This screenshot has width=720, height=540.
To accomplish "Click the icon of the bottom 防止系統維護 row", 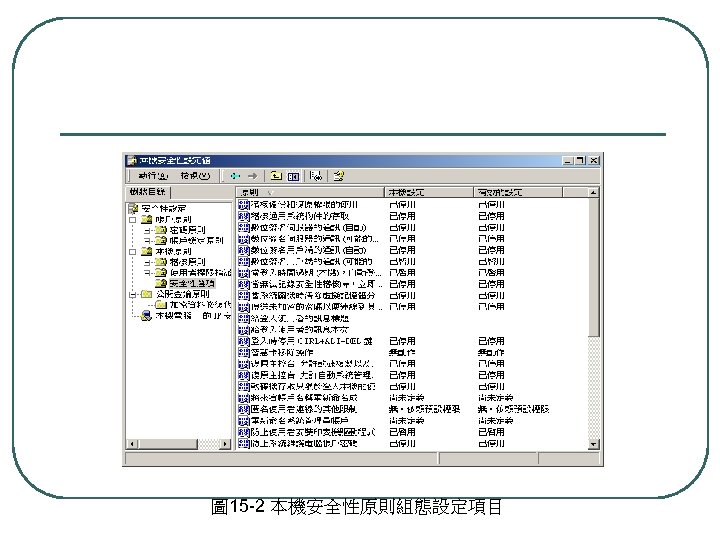I will 244,444.
